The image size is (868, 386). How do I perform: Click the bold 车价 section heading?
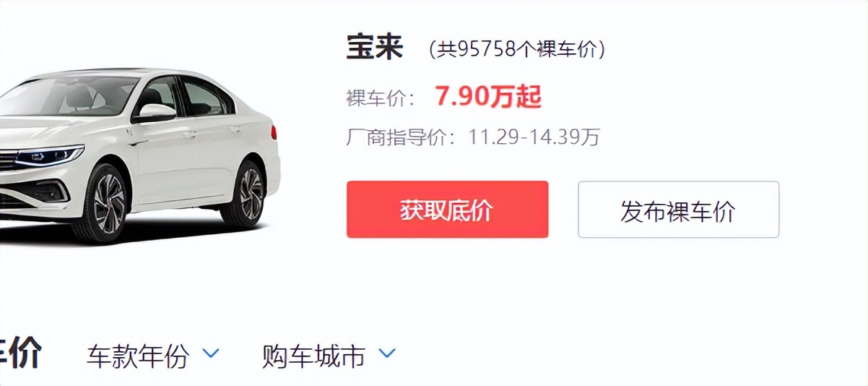[21, 354]
